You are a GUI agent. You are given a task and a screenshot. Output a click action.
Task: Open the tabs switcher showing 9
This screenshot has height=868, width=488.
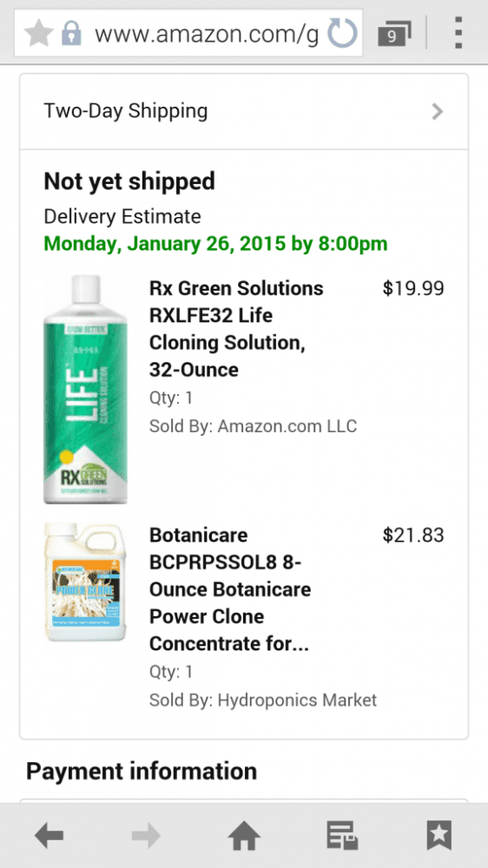click(x=394, y=35)
